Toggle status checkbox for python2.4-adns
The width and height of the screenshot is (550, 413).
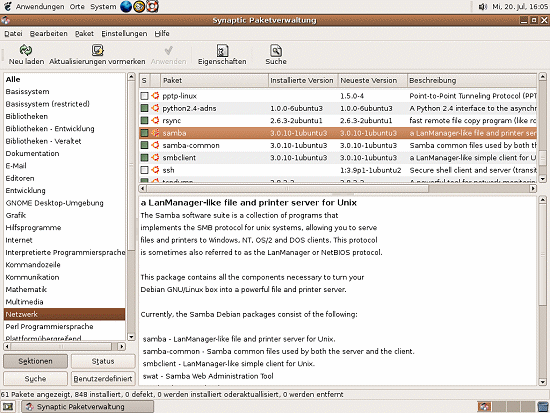click(x=144, y=108)
